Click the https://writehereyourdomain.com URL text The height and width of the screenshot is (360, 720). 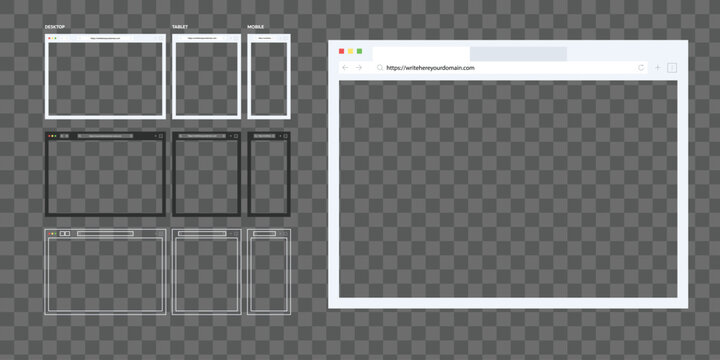430,68
